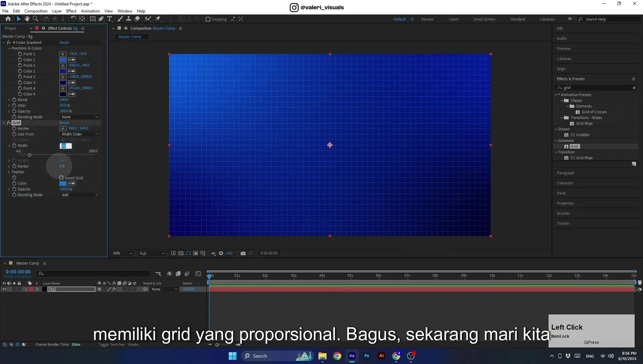
Task: Collapse the 4-Color Gradient effect
Action: pos(4,42)
